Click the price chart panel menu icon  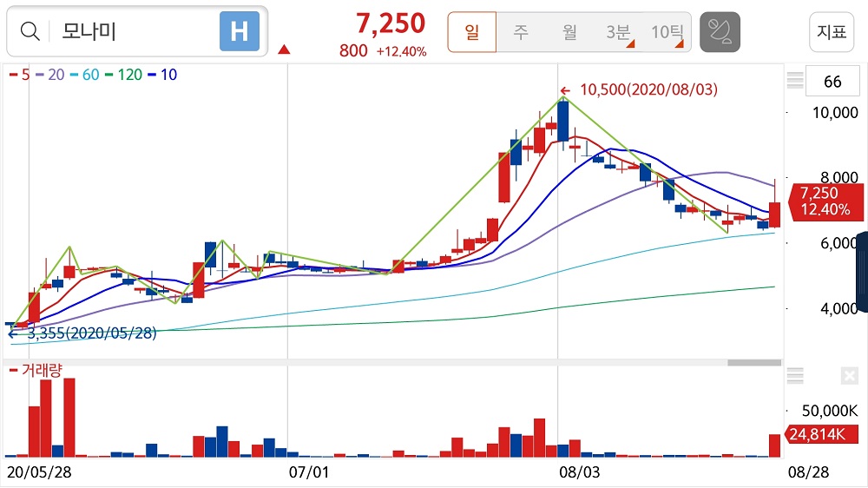[795, 81]
